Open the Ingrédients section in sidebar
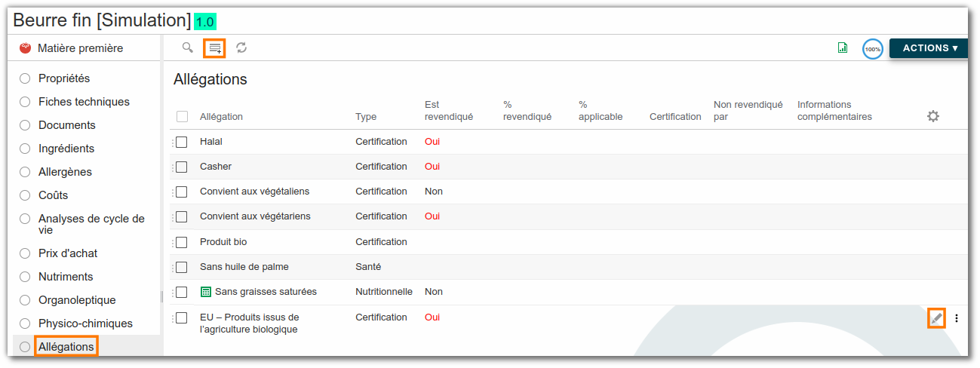This screenshot has height=368, width=980. 66,149
